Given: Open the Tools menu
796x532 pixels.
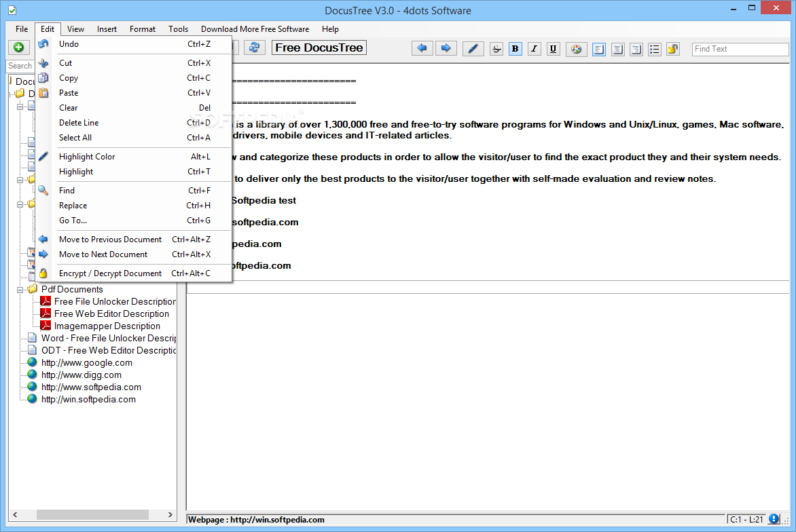Looking at the screenshot, I should pos(178,29).
